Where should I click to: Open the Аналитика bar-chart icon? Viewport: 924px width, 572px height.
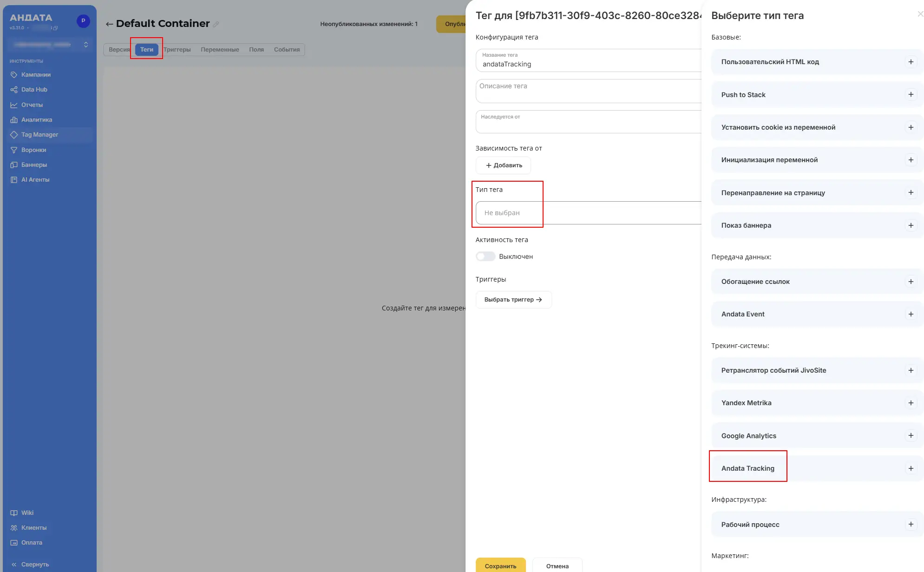point(14,120)
